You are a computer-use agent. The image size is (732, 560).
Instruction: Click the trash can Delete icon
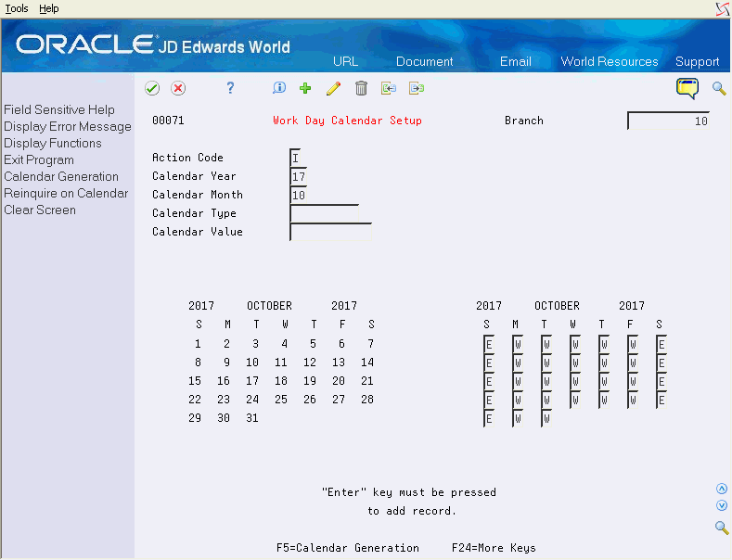coord(361,88)
